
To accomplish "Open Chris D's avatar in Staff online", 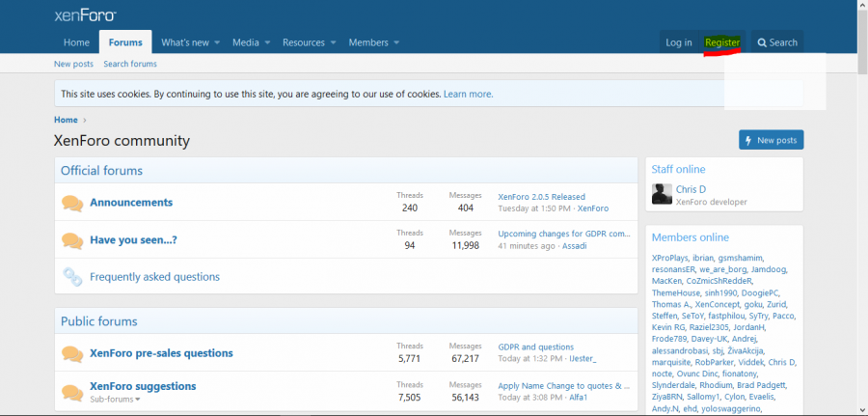I will coord(662,194).
